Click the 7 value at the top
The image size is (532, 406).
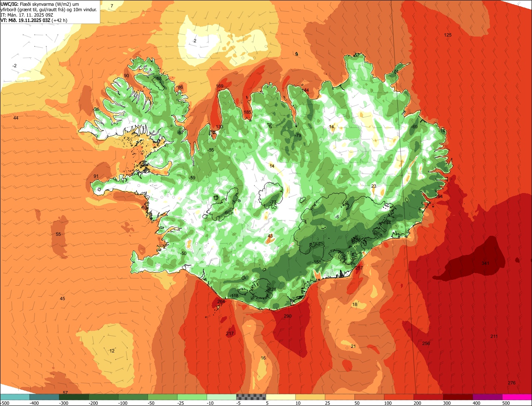[x=111, y=5]
